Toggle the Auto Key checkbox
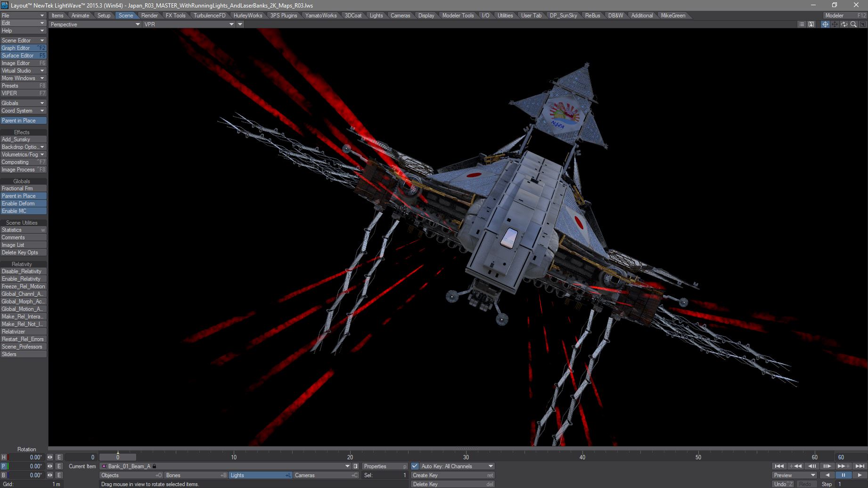Viewport: 868px width, 488px height. click(x=415, y=466)
